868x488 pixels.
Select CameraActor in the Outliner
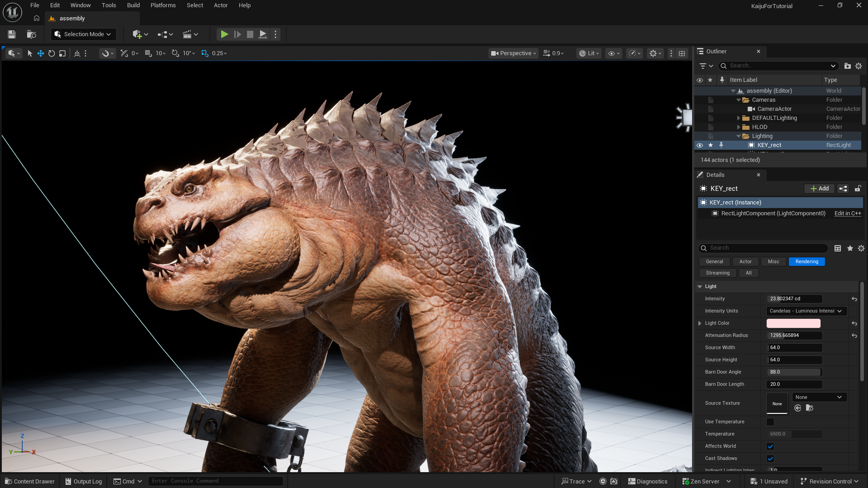coord(774,109)
